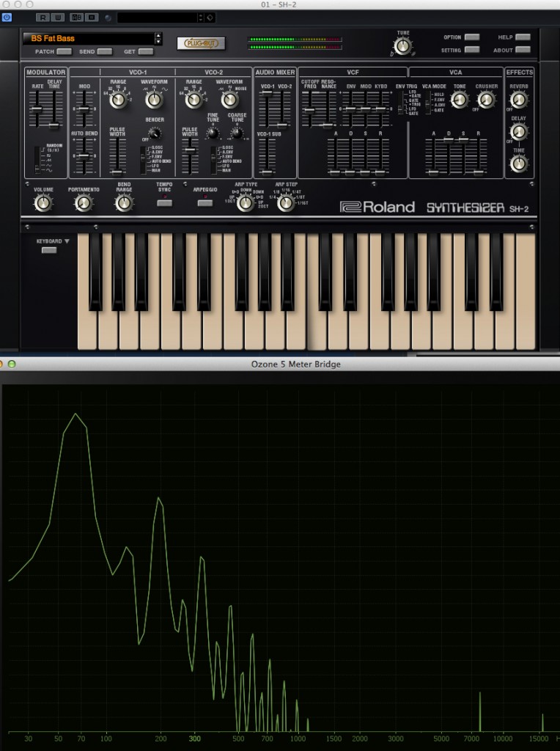Open the Setting menu button
The height and width of the screenshot is (751, 560).
(472, 50)
